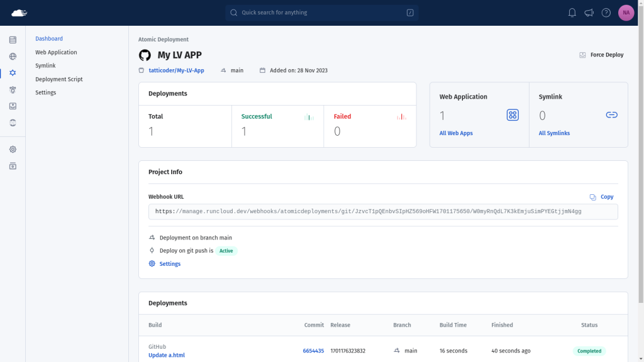Copy the Webhook URL
This screenshot has width=644, height=362.
coord(602,197)
